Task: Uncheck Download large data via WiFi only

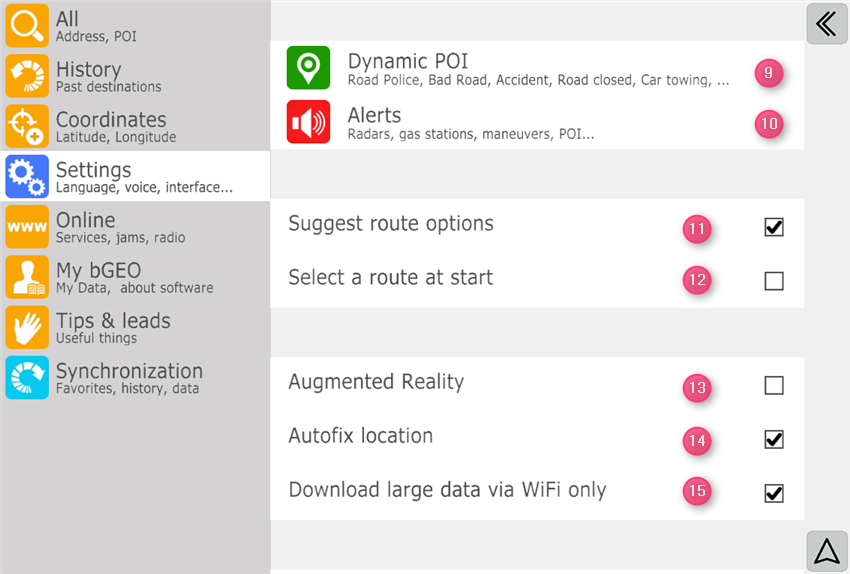Action: 774,493
